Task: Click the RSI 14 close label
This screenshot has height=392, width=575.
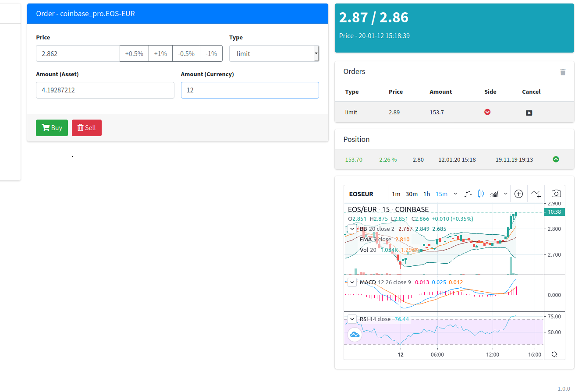Action: coord(375,319)
